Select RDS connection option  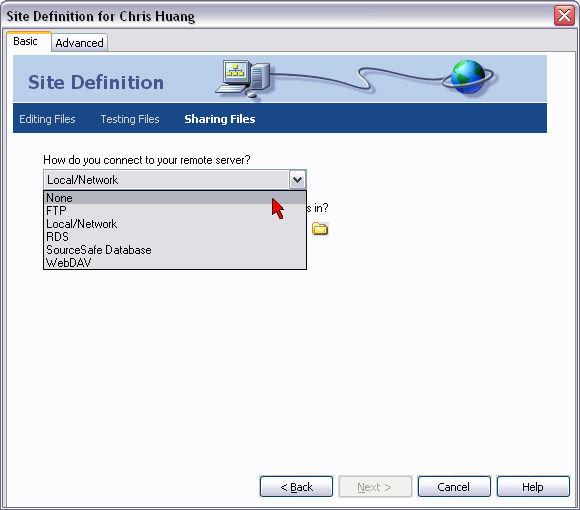coord(175,237)
